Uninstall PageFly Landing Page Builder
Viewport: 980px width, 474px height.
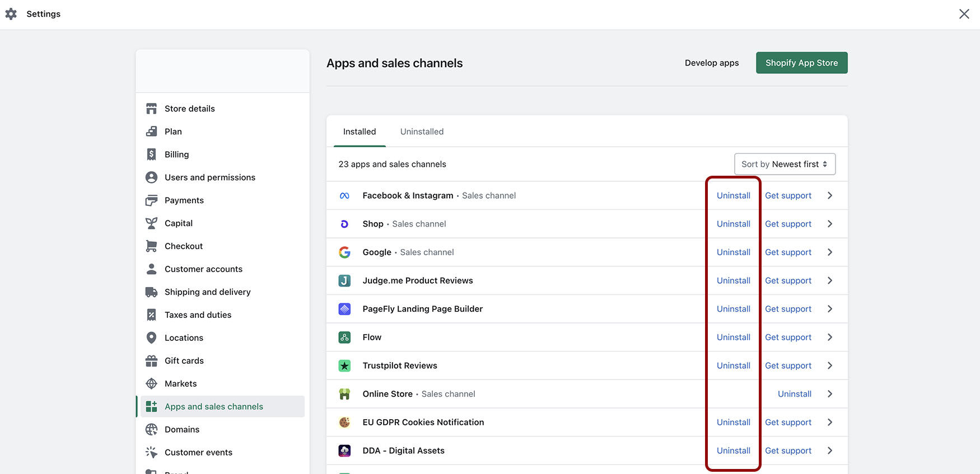point(733,309)
